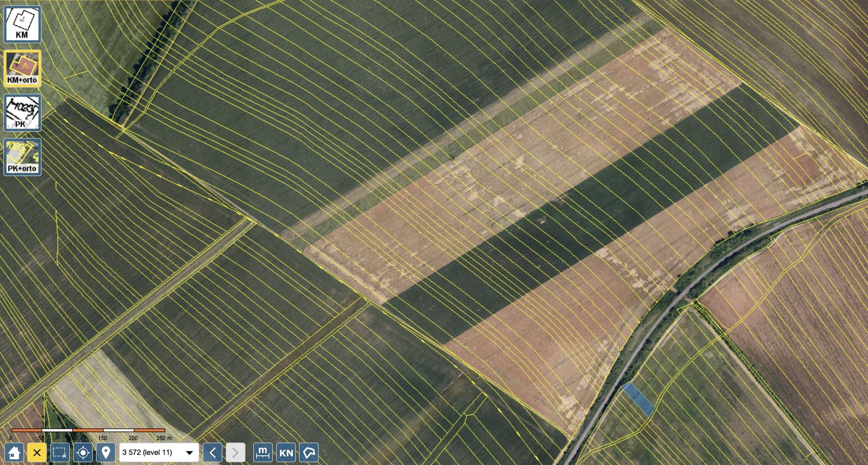Click the KN cadastre info button
Image resolution: width=868 pixels, height=465 pixels.
coord(286,452)
